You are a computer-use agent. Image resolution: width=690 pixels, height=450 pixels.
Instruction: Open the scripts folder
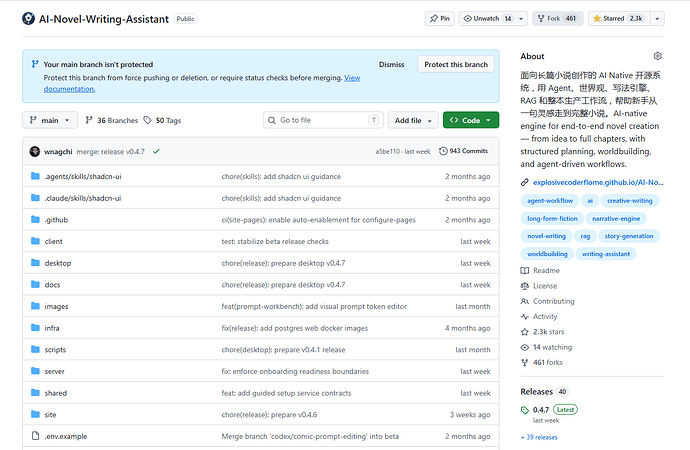(x=55, y=350)
